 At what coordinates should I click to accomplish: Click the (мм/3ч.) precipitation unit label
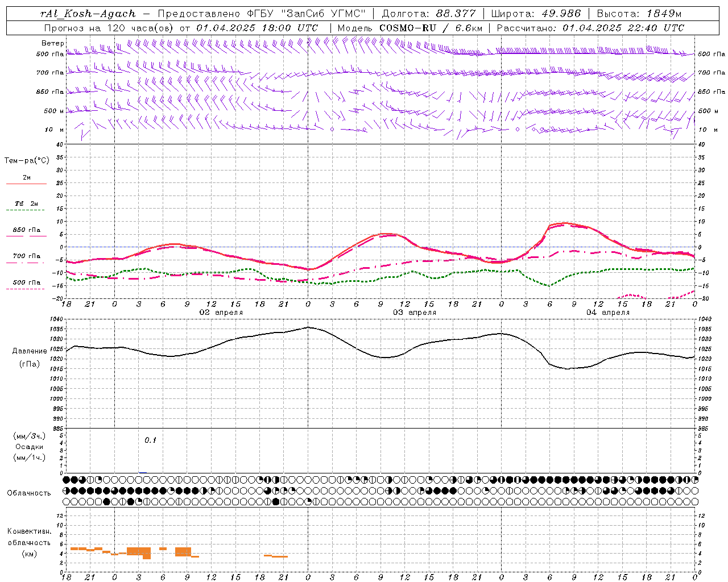pos(30,436)
